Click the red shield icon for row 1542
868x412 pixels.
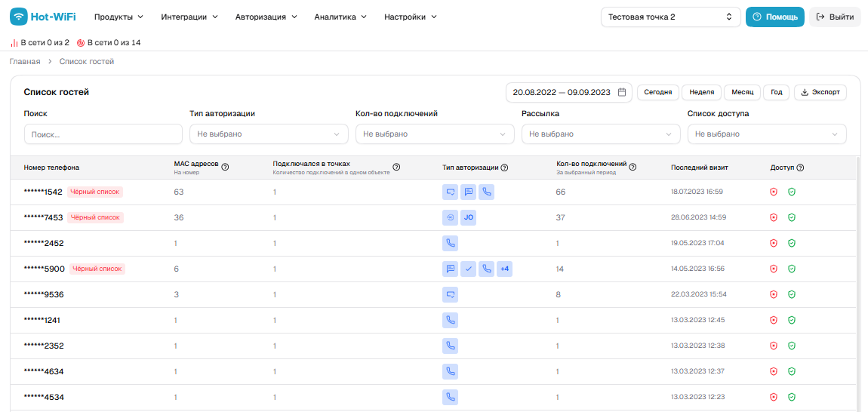pyautogui.click(x=774, y=192)
